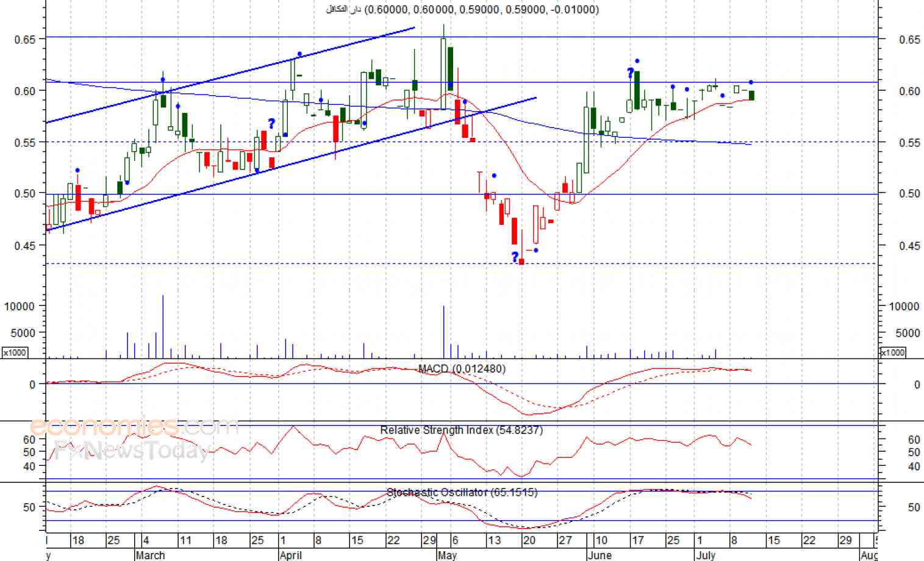Click the question mark marker in late March
This screenshot has height=561, width=924.
[271, 124]
